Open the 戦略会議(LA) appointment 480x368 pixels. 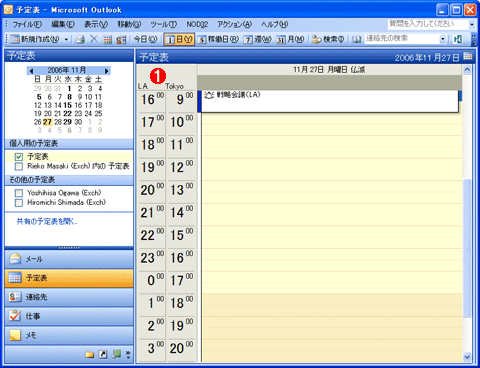pos(328,101)
